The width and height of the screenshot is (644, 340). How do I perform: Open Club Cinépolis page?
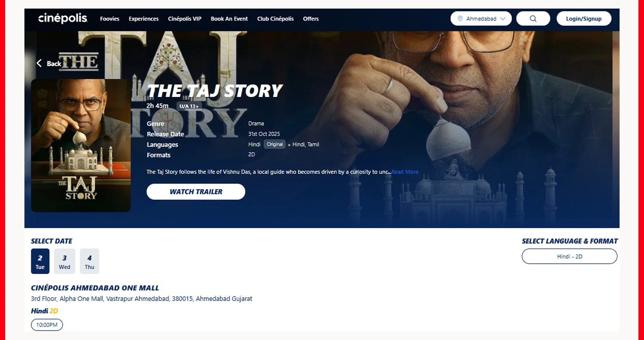[x=276, y=19]
